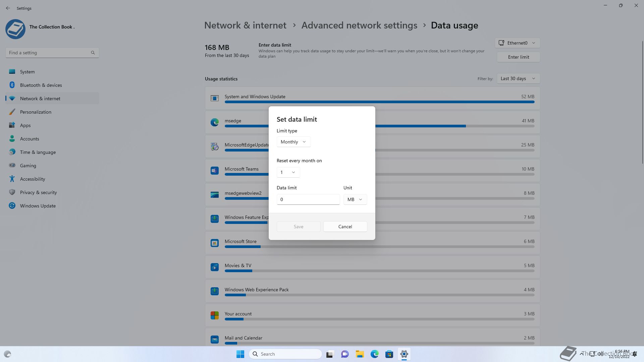The height and width of the screenshot is (362, 644).
Task: Open the Chat app on taskbar
Action: (345, 354)
